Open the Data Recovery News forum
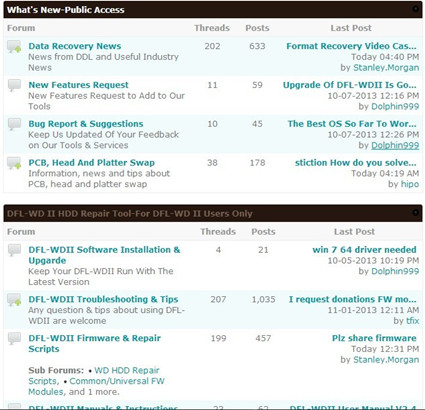The width and height of the screenshot is (425, 410). click(75, 46)
